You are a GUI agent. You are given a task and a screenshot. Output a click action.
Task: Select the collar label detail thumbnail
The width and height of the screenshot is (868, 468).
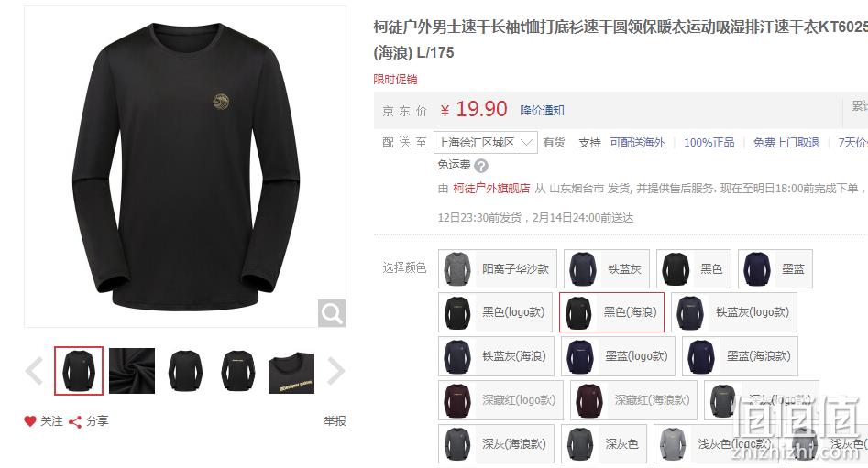point(291,371)
